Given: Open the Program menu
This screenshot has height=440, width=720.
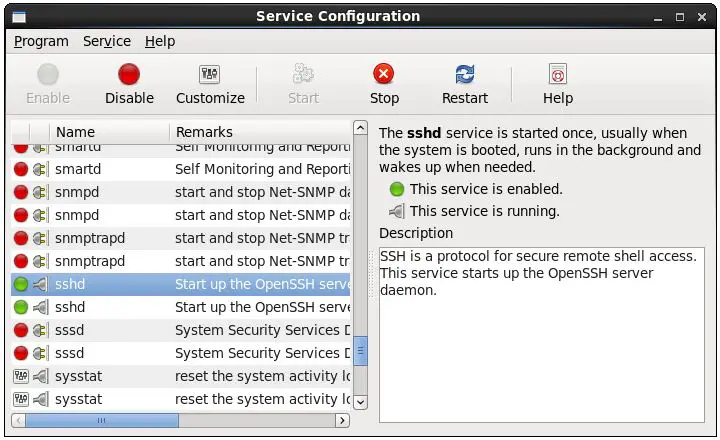Looking at the screenshot, I should (41, 41).
